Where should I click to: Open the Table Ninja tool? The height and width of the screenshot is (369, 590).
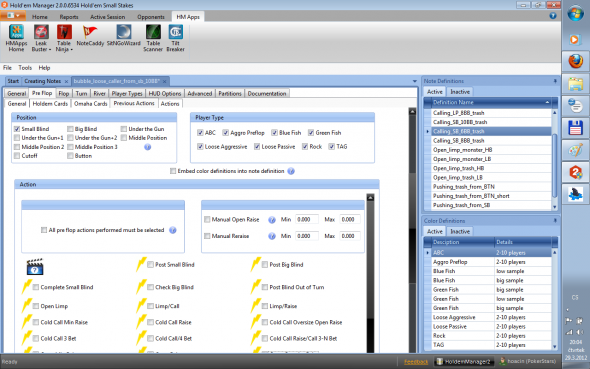click(x=64, y=38)
